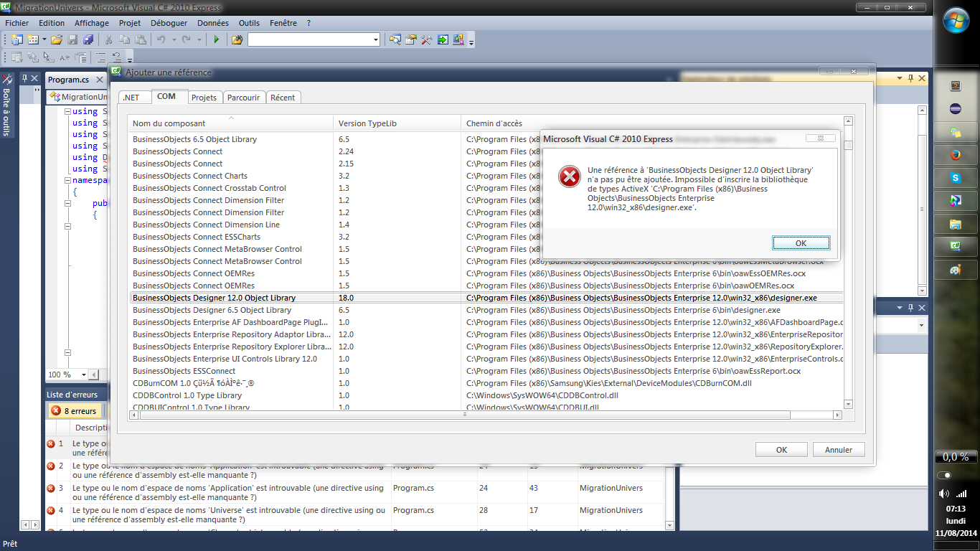Open the Boîte à outils side tab

6,105
